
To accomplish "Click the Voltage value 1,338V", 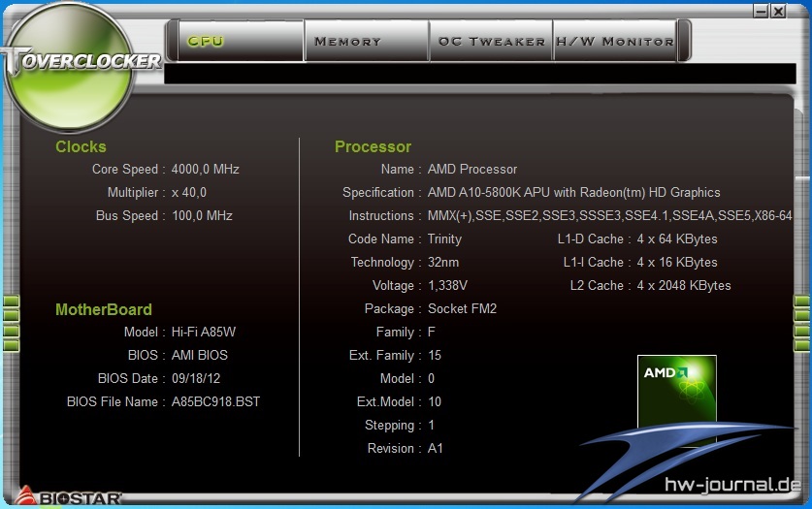I will (447, 286).
